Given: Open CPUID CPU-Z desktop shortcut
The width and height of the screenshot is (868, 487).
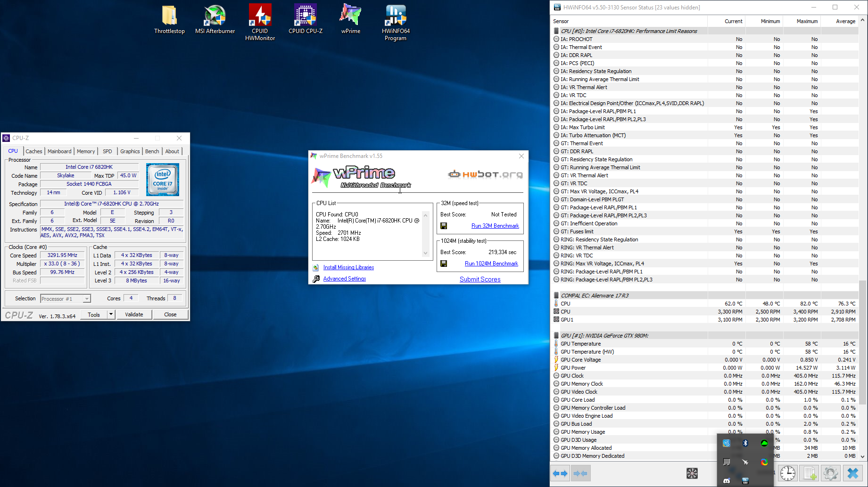Looking at the screenshot, I should 306,20.
